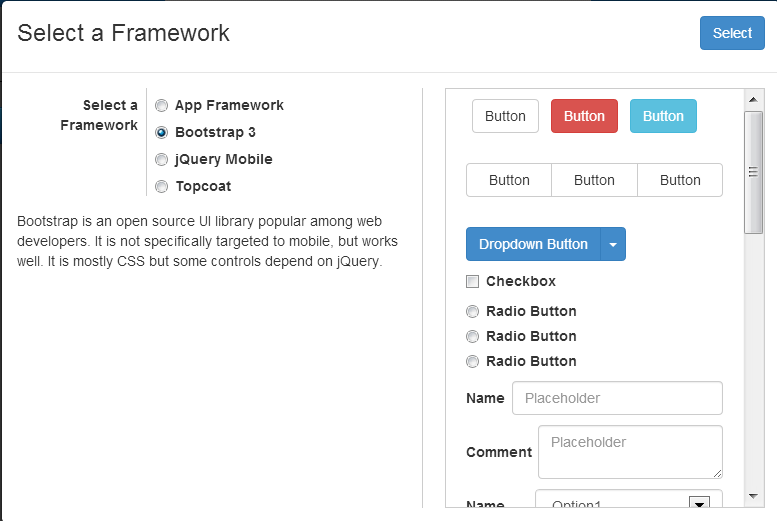Click the first grouped Button segment
Screen dimensions: 777x521
coord(509,180)
